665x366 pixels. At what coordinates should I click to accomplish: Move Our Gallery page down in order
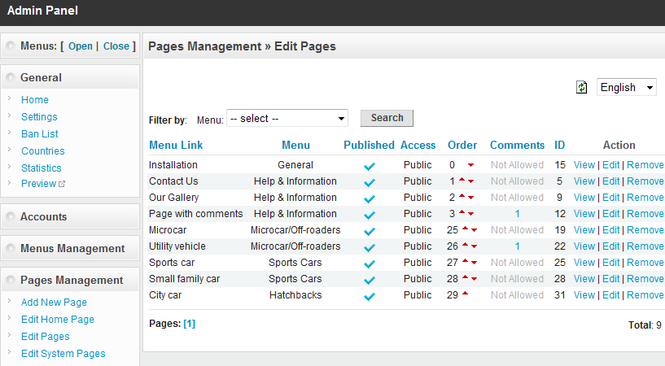(471, 198)
